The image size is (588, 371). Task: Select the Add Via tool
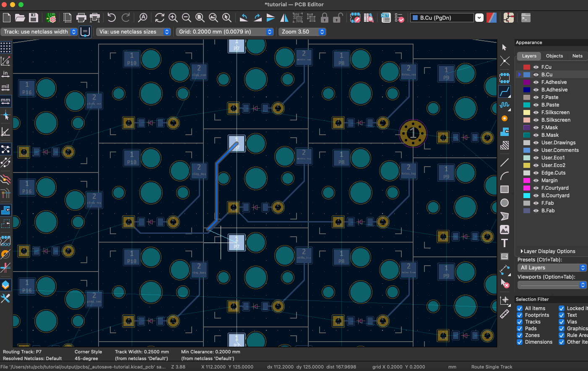[505, 118]
